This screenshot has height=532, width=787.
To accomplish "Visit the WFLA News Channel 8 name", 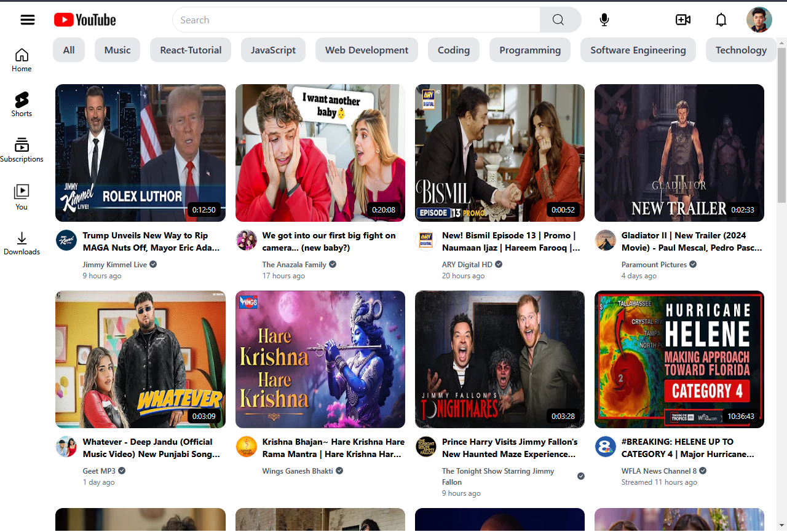I will [x=659, y=471].
